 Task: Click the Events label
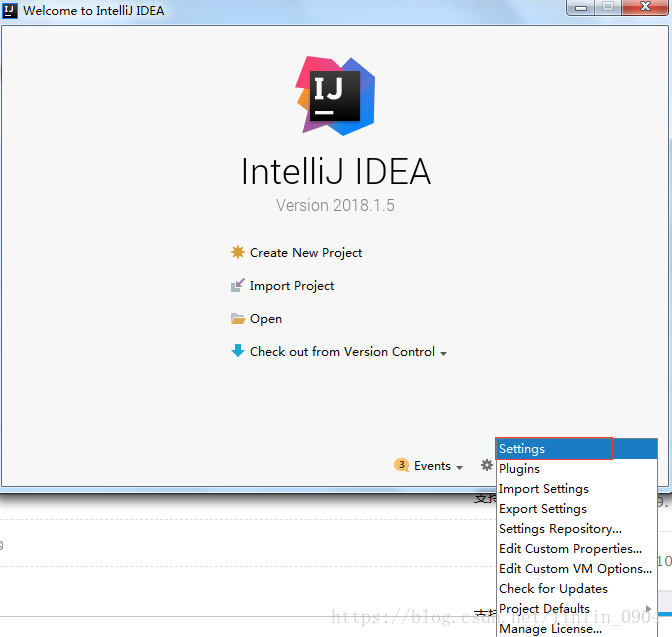click(x=432, y=466)
